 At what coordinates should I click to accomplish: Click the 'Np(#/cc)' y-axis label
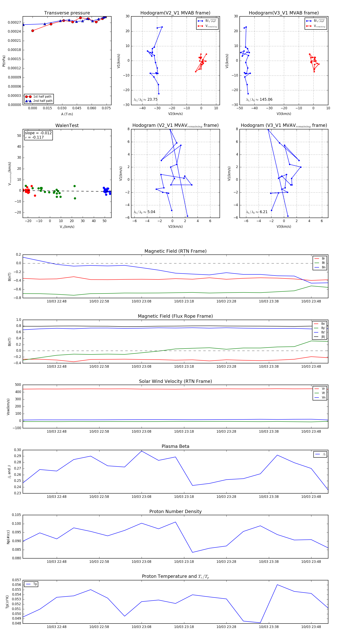tap(8, 537)
